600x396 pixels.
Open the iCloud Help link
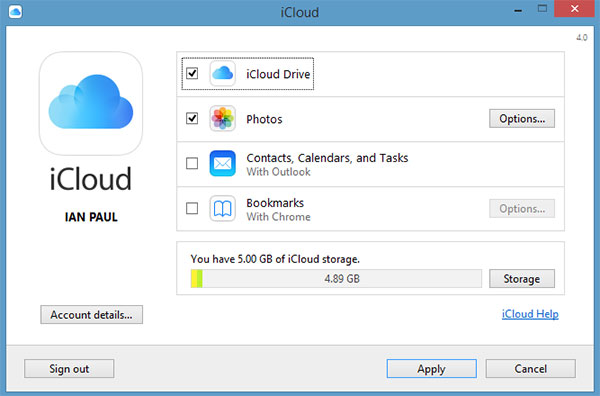530,314
